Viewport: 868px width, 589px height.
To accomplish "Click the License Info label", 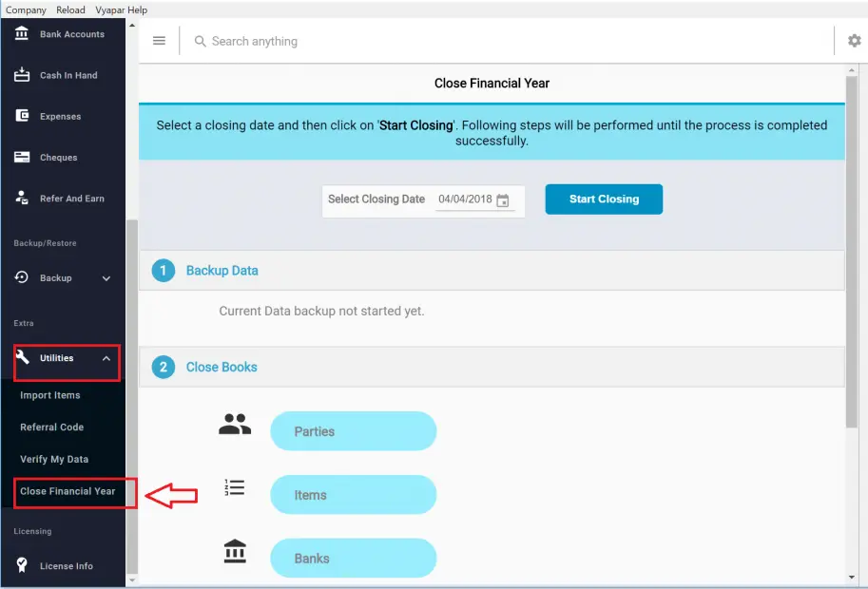I will coord(67,566).
